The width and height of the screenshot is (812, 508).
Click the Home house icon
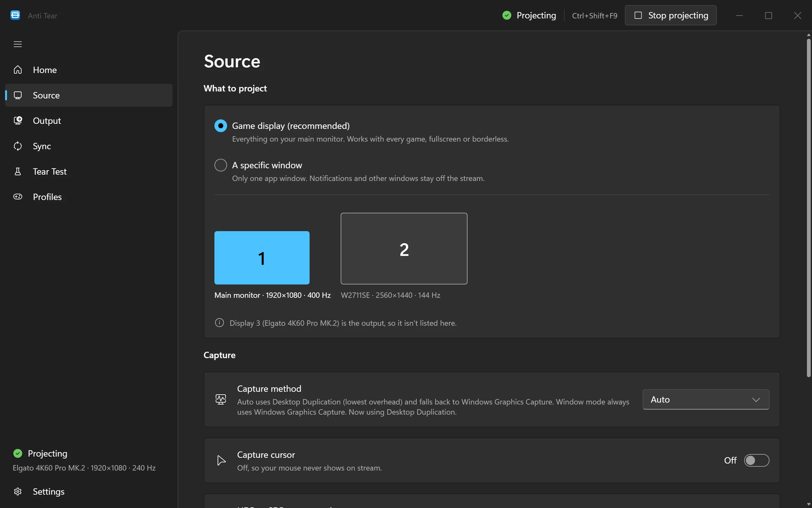(x=18, y=70)
